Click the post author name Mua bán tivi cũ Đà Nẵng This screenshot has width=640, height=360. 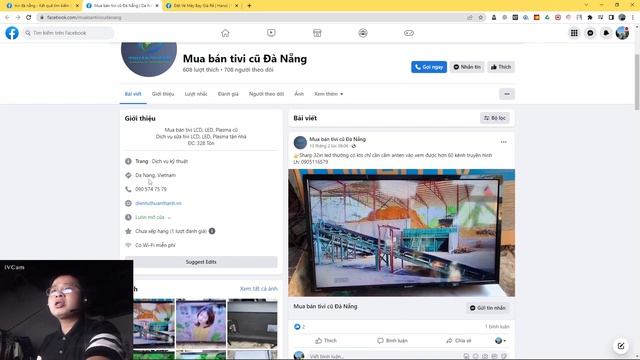(338, 139)
